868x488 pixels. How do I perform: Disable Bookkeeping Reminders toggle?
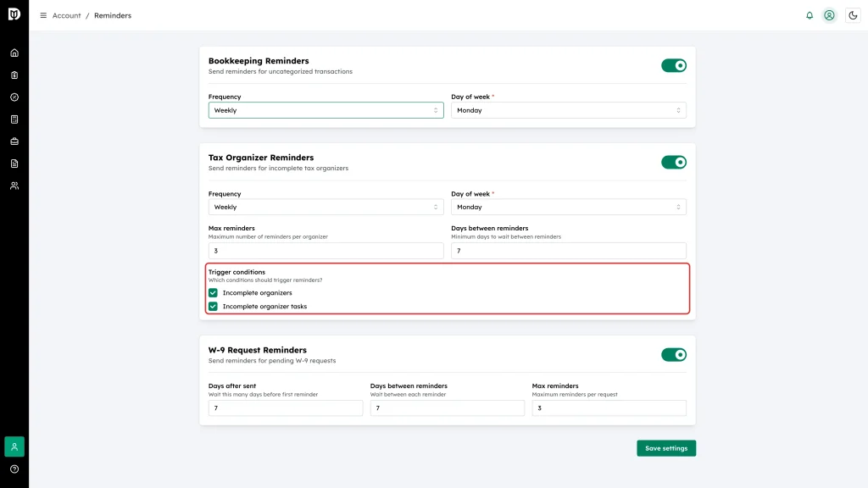coord(674,65)
